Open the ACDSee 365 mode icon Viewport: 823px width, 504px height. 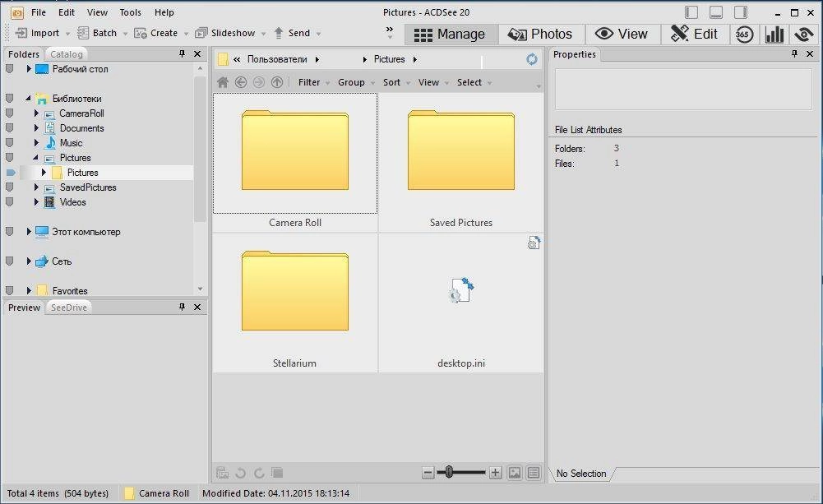pos(744,35)
